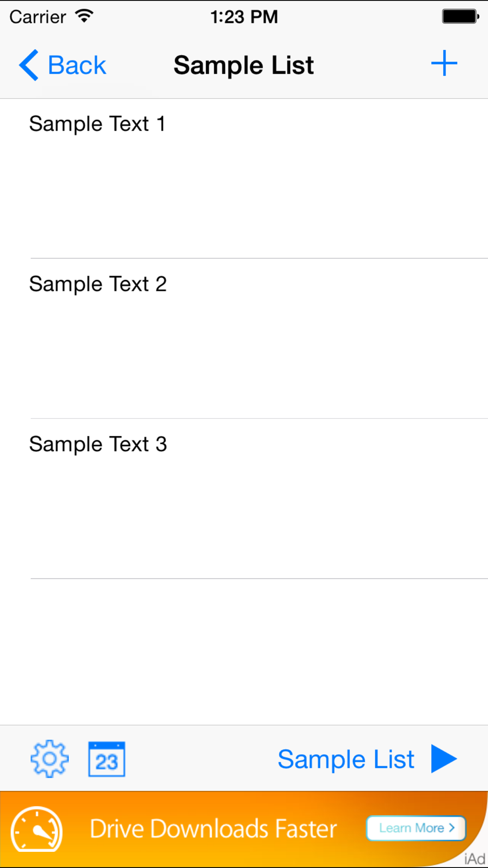Tap the iAd label in banner corner
Viewport: 488px width, 868px height.
click(474, 859)
